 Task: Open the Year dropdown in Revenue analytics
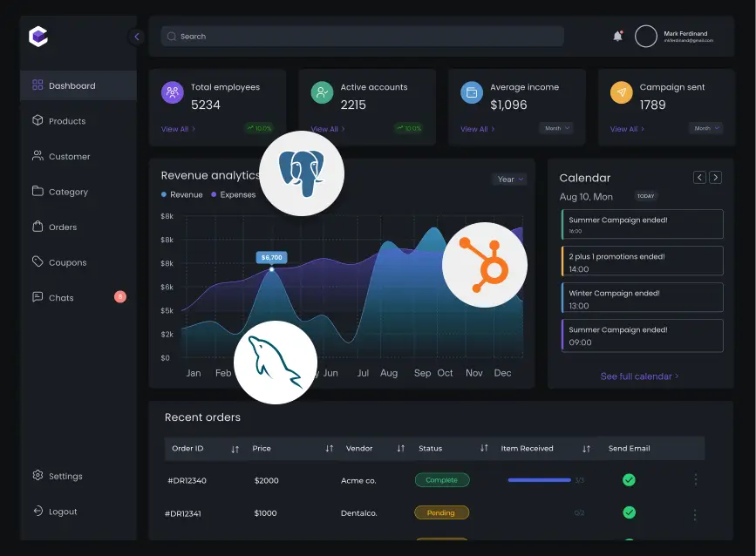pos(509,180)
